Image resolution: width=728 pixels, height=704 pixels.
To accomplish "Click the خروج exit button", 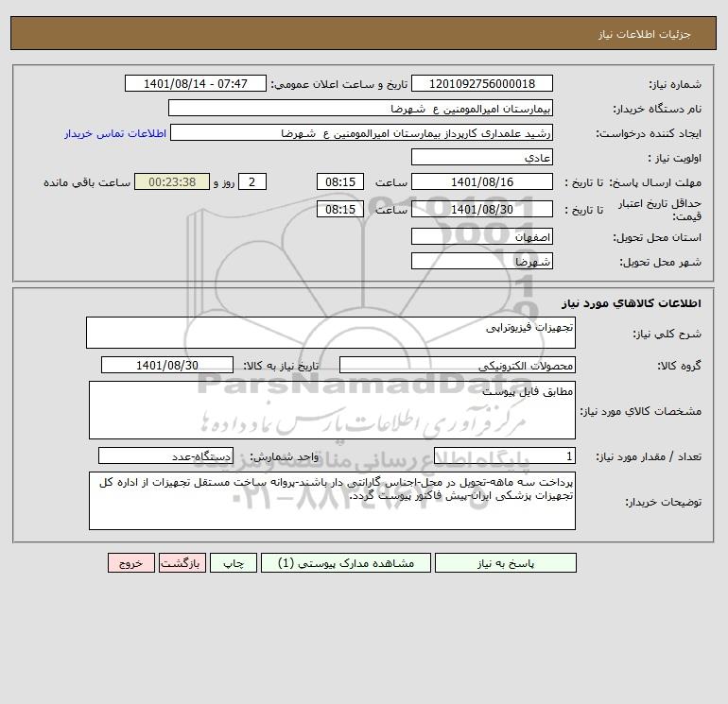I will tap(130, 563).
